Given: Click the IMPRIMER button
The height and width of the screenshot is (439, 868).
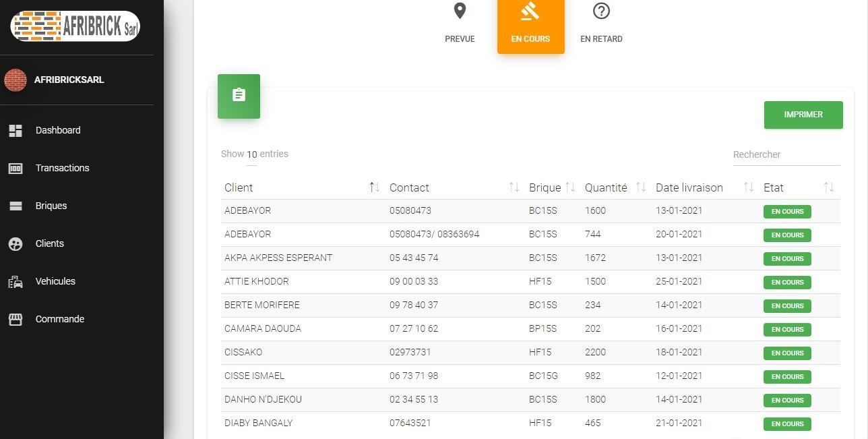Looking at the screenshot, I should (x=803, y=115).
